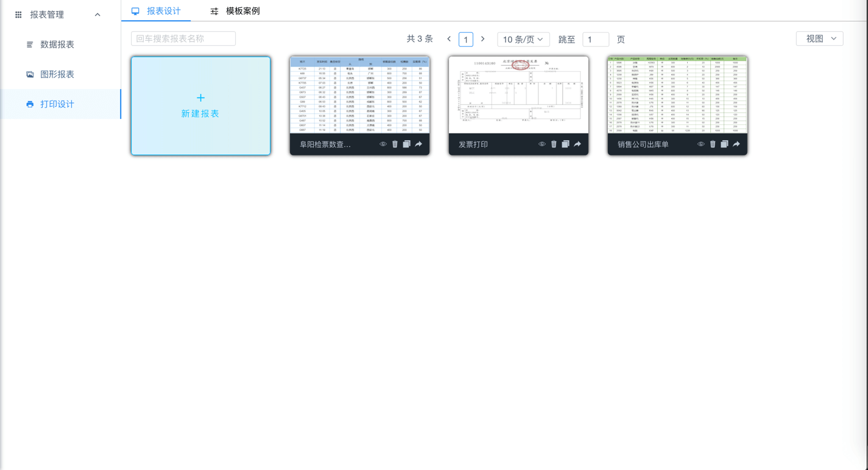Click the 共 3 条 total count text
868x470 pixels.
pyautogui.click(x=420, y=39)
